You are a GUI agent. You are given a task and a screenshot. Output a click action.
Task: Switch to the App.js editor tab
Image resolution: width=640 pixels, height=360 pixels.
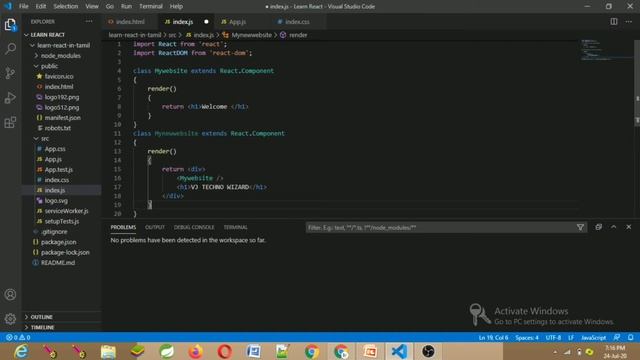click(237, 22)
